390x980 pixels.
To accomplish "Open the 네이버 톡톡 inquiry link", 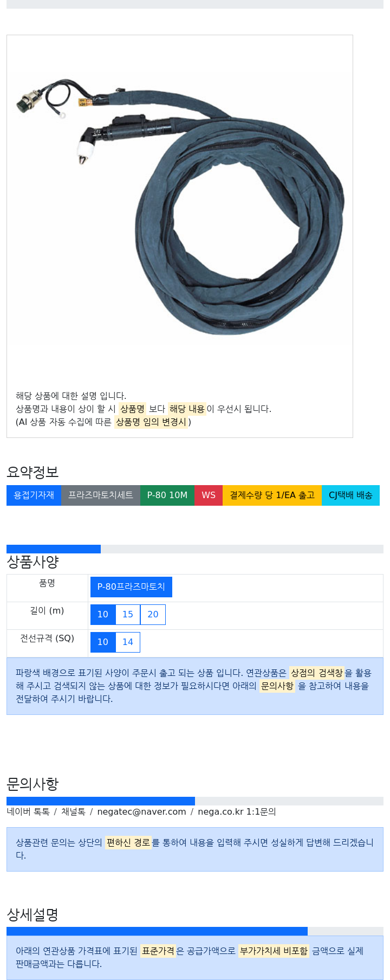I will click(28, 811).
